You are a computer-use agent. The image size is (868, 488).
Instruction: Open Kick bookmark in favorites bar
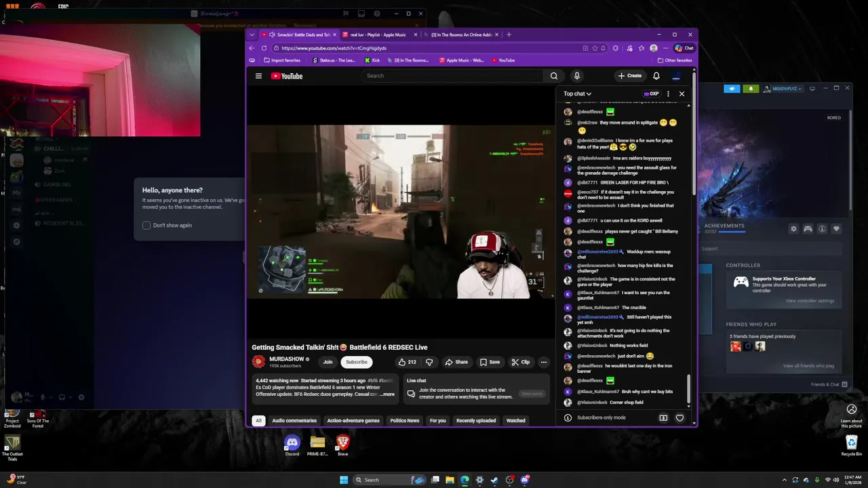372,60
